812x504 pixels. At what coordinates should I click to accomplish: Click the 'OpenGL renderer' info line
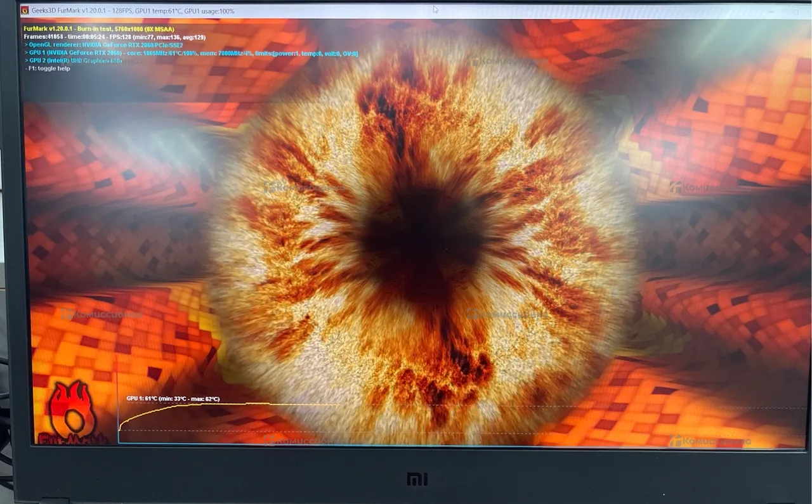104,45
